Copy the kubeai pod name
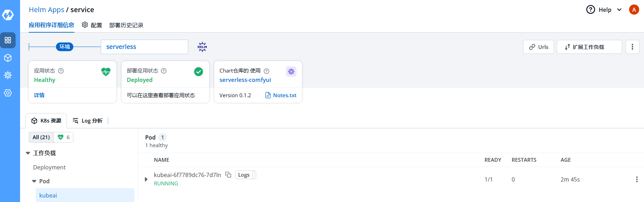 [x=228, y=175]
